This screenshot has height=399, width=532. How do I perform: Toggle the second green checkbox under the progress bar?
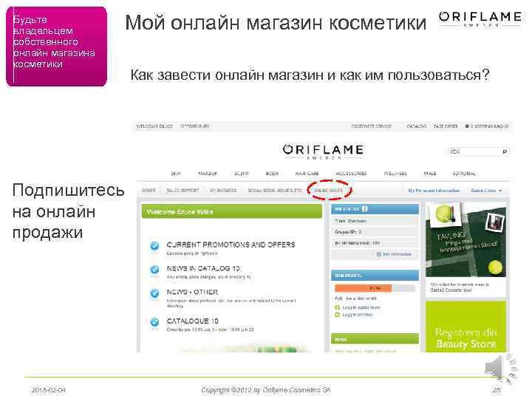(x=337, y=315)
